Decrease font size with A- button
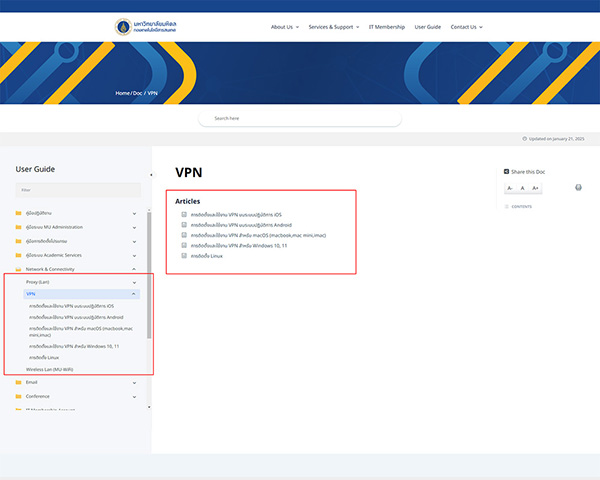600x480 pixels. [510, 188]
